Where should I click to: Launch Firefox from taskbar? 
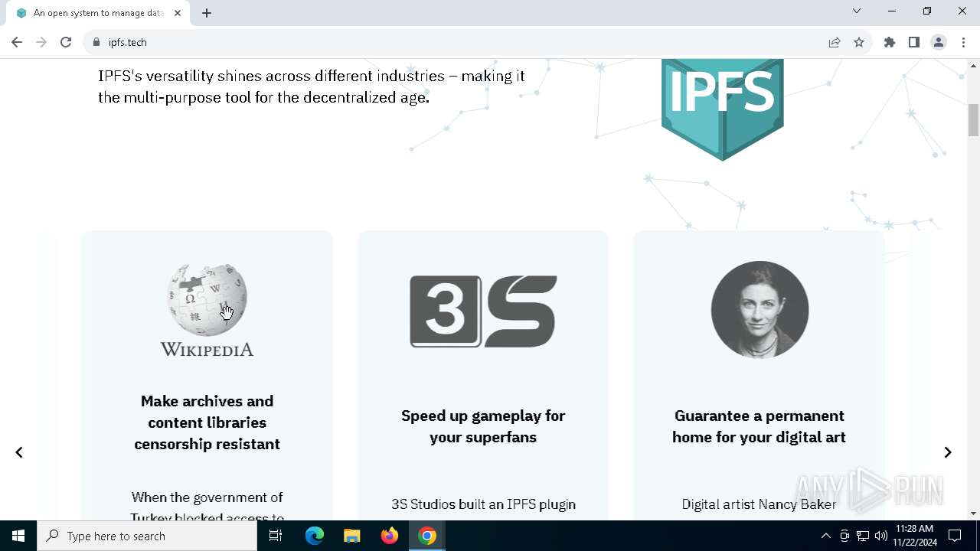click(389, 536)
